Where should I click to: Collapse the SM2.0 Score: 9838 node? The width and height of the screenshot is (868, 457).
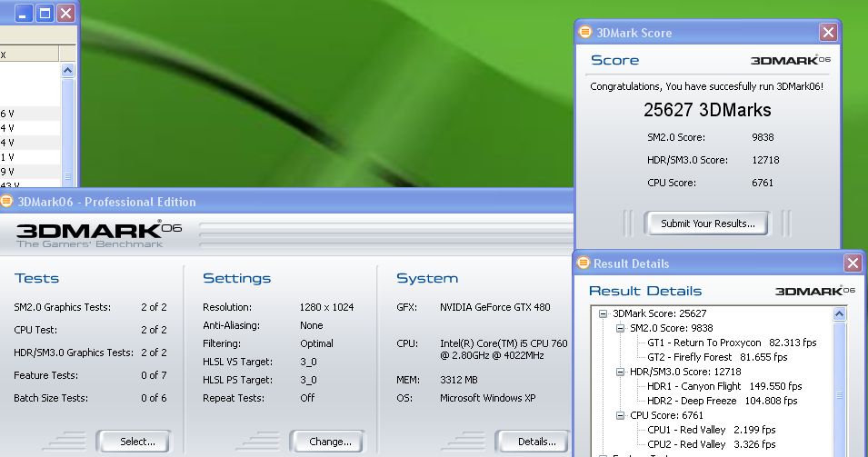tap(620, 328)
